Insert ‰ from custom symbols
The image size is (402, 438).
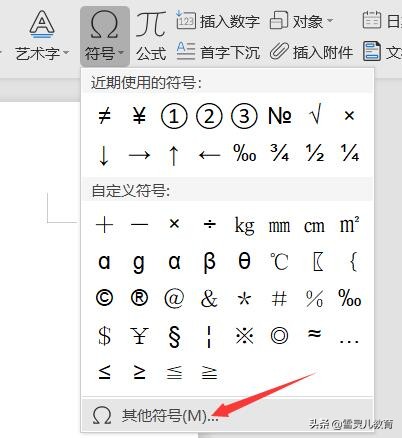click(x=349, y=298)
